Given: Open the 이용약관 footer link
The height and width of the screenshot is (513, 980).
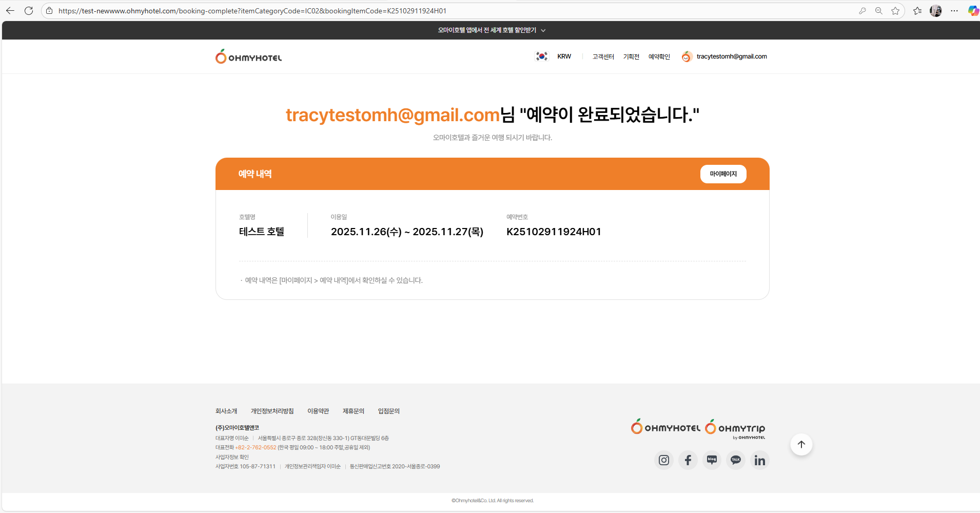Looking at the screenshot, I should pyautogui.click(x=318, y=411).
